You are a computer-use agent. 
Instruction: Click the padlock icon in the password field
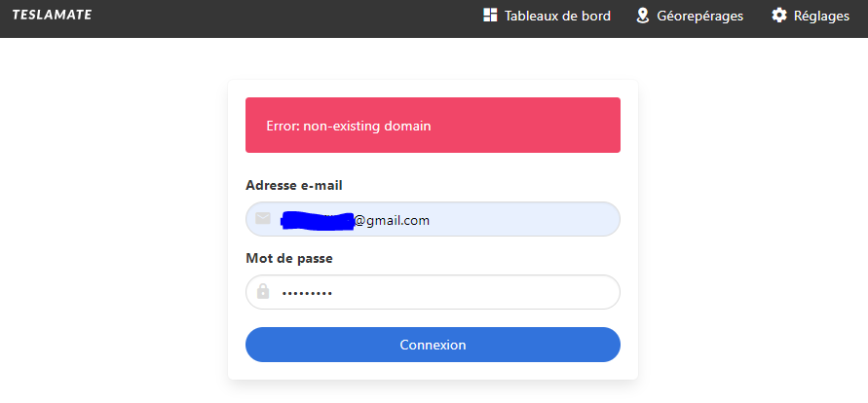tap(263, 292)
